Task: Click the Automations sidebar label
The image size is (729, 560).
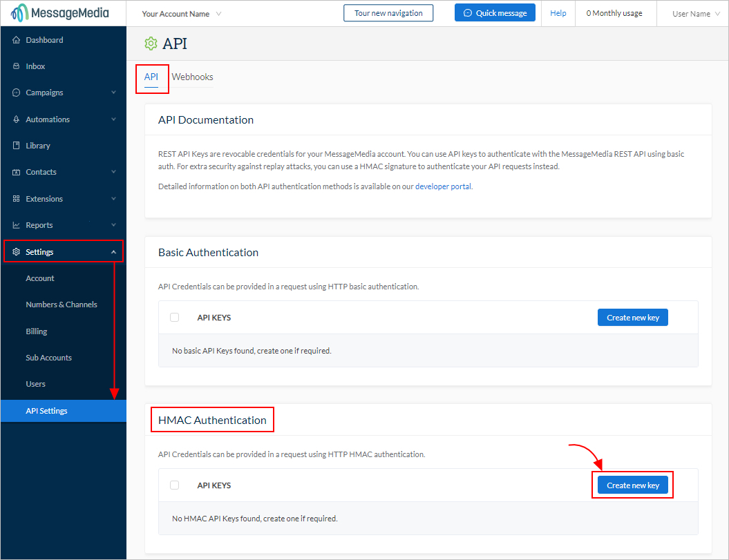Action: coord(48,119)
